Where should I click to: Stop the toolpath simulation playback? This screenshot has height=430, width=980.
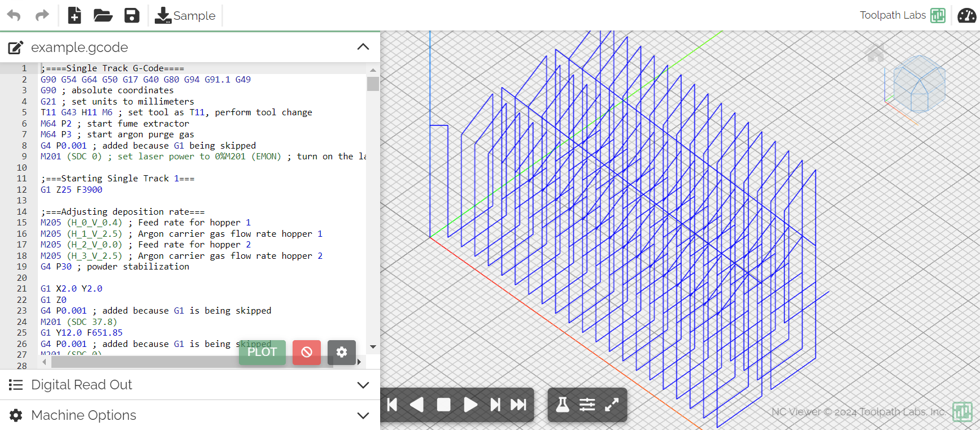coord(444,405)
